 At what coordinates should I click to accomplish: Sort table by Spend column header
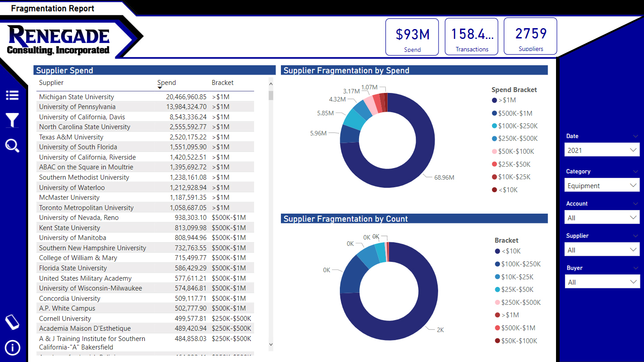point(167,83)
